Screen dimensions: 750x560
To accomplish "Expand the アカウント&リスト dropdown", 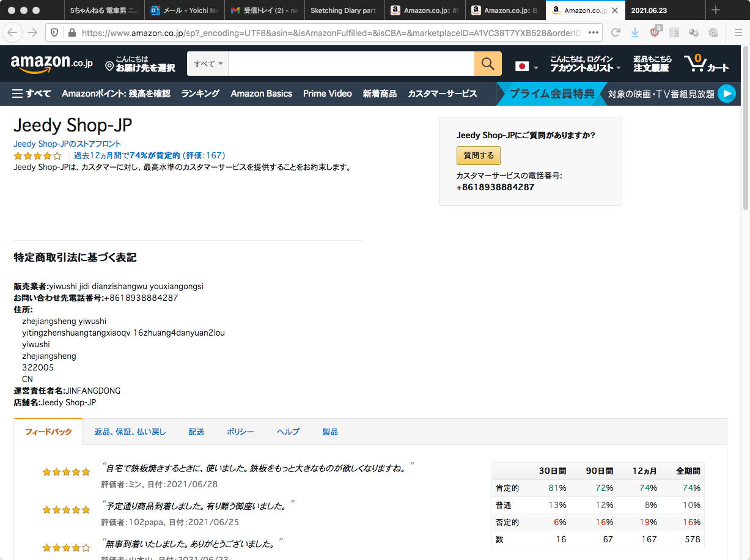I will tap(585, 64).
